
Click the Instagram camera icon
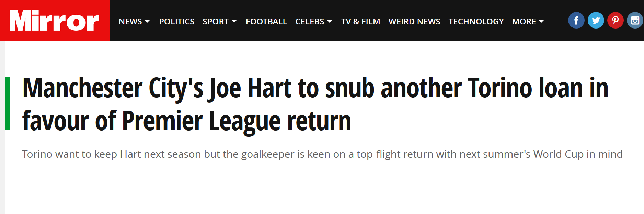point(635,21)
